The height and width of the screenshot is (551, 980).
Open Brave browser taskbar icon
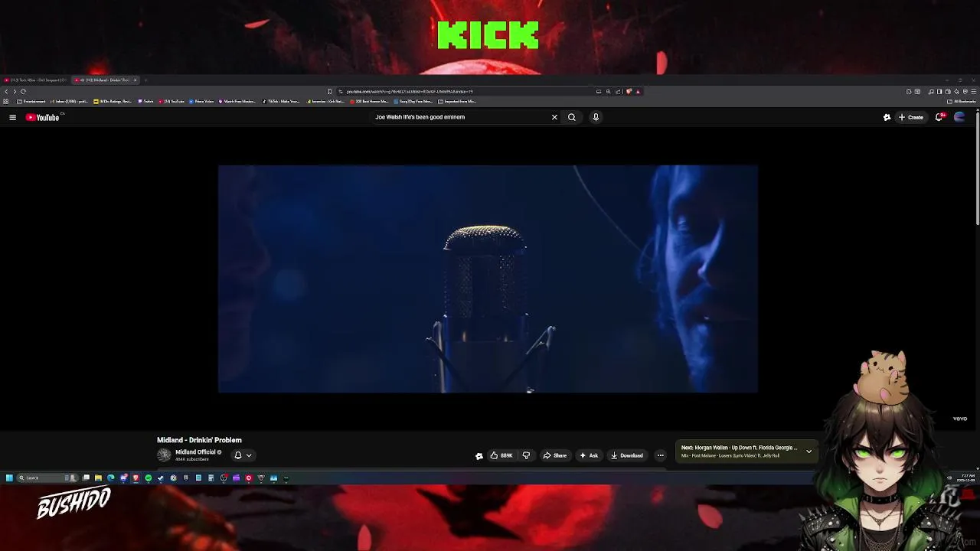136,478
